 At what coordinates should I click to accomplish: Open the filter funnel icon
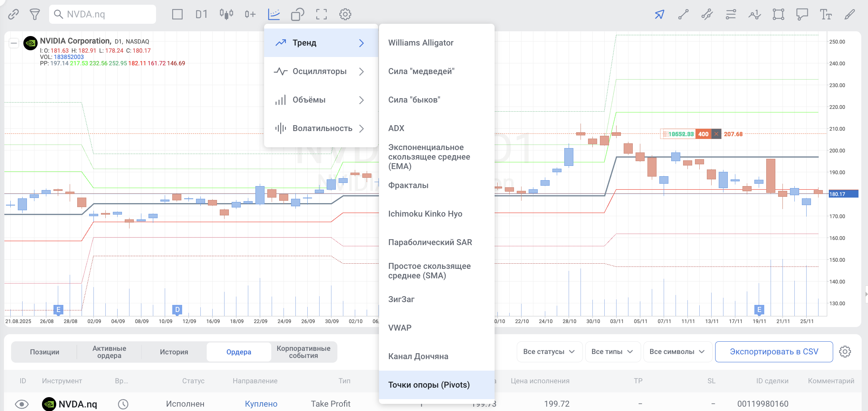(35, 15)
